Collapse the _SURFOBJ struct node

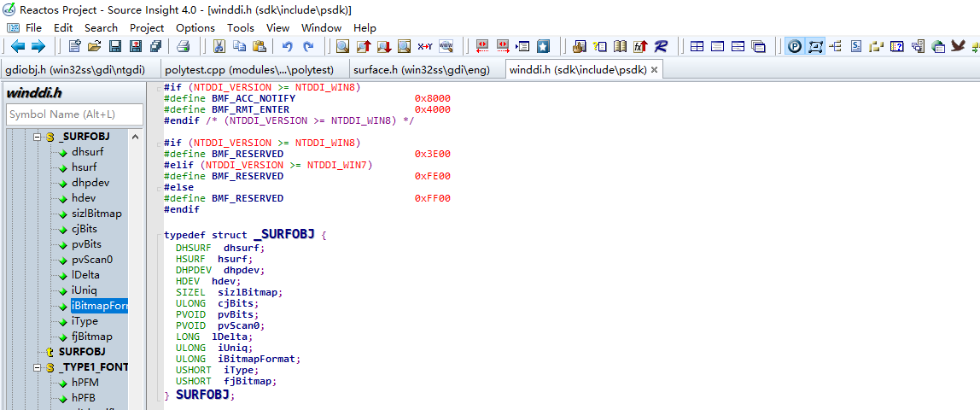coord(37,137)
